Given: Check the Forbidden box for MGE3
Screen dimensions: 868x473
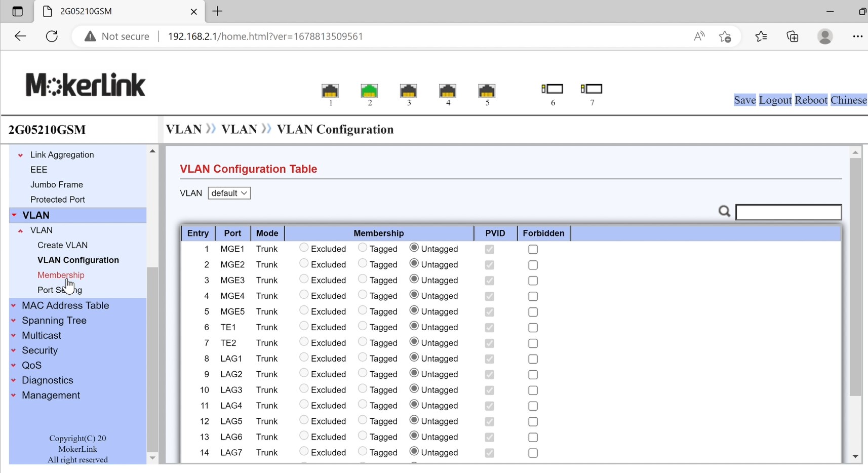Looking at the screenshot, I should point(533,281).
